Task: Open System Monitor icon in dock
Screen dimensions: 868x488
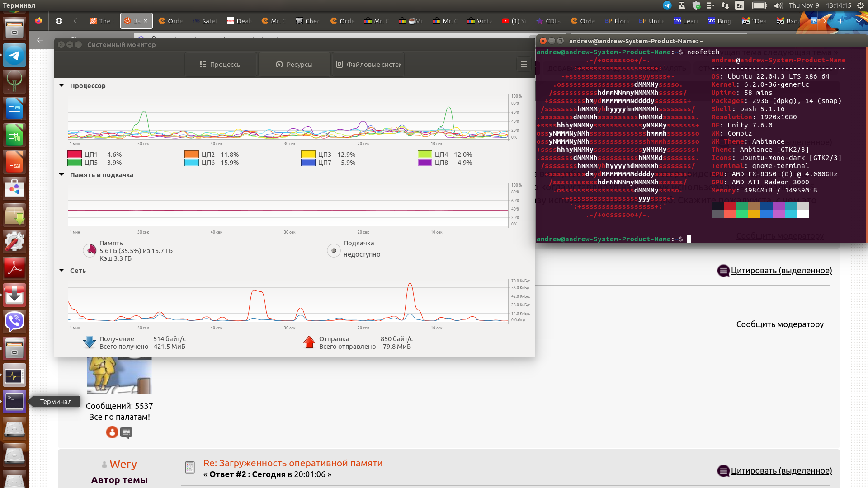Action: [14, 375]
